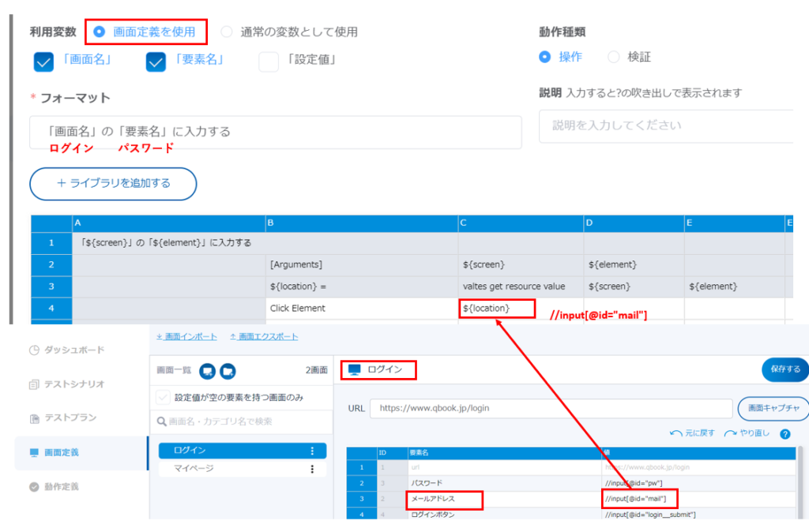Click the 画面インポート link

[186, 336]
